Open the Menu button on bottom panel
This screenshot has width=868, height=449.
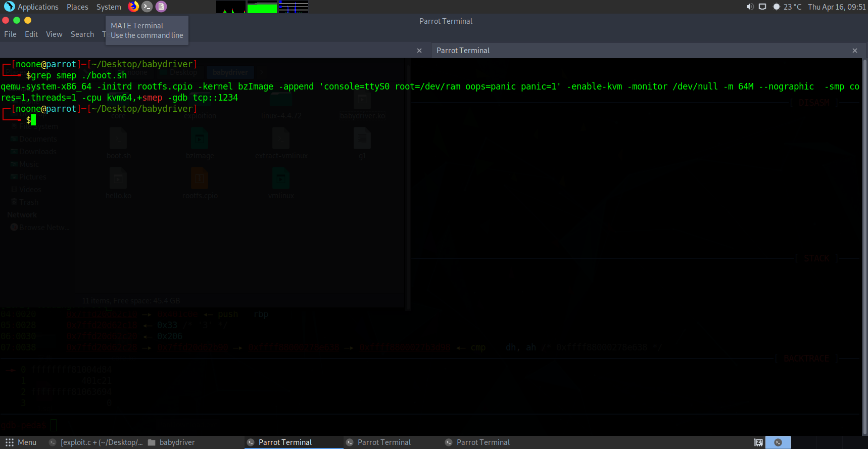coord(21,442)
